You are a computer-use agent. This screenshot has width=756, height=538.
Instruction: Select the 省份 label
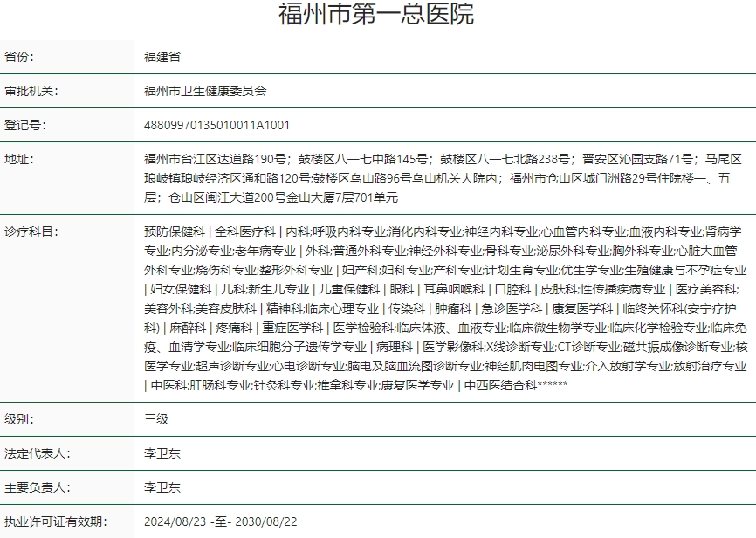click(x=19, y=57)
